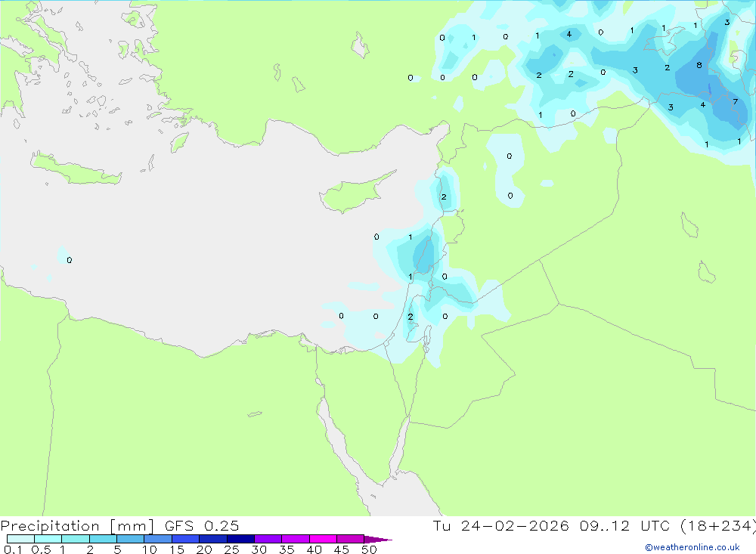Image resolution: width=756 pixels, height=554 pixels.
Task: Select the 'GFS 0.25' model label
Action: [202, 525]
